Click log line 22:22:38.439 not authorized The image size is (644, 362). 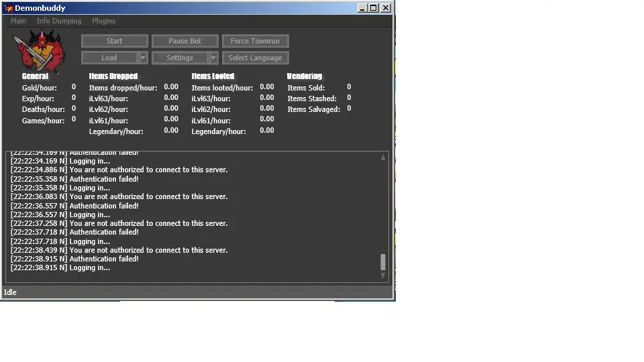(x=119, y=250)
